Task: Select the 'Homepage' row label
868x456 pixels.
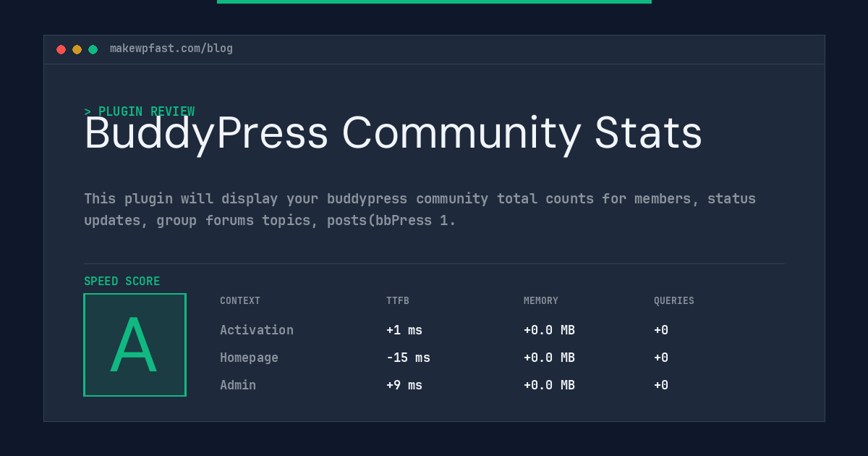Action: click(249, 358)
